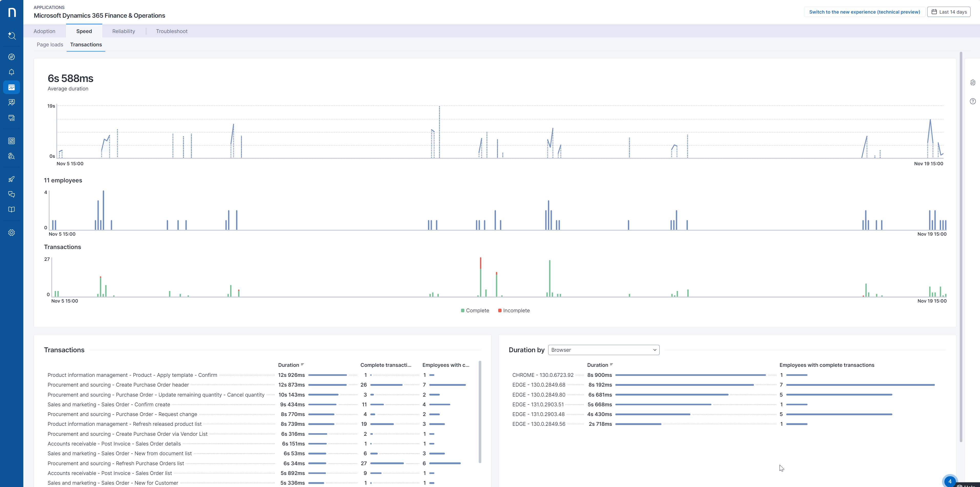Select the Page loads sub-tab
The width and height of the screenshot is (980, 487).
[x=50, y=45]
